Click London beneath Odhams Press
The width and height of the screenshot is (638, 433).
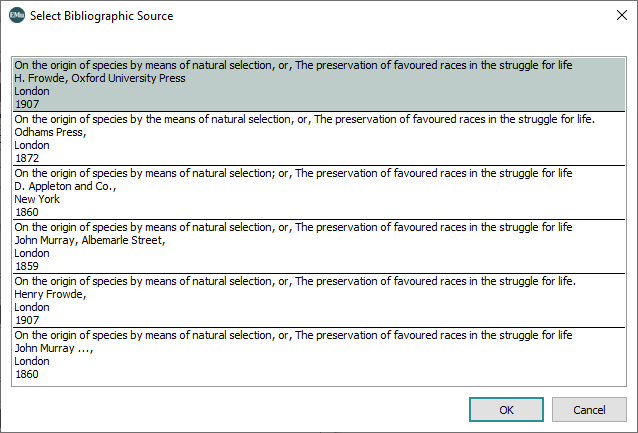tap(32, 145)
